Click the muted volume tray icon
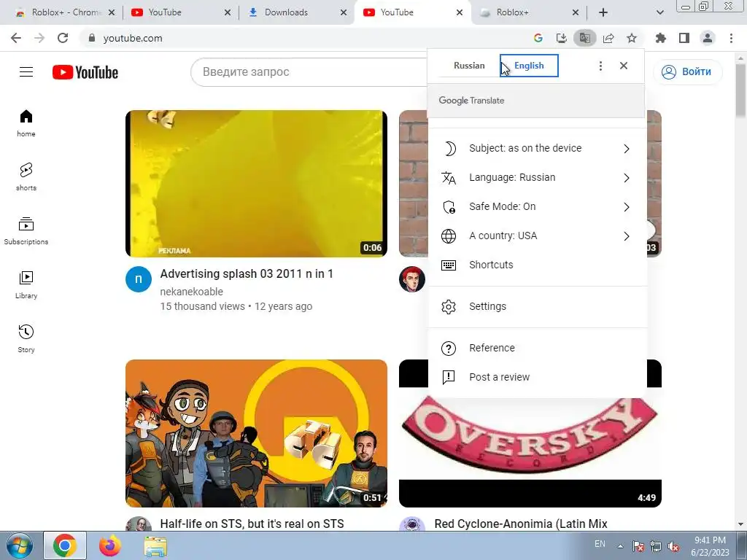Image resolution: width=747 pixels, height=560 pixels. pyautogui.click(x=673, y=546)
